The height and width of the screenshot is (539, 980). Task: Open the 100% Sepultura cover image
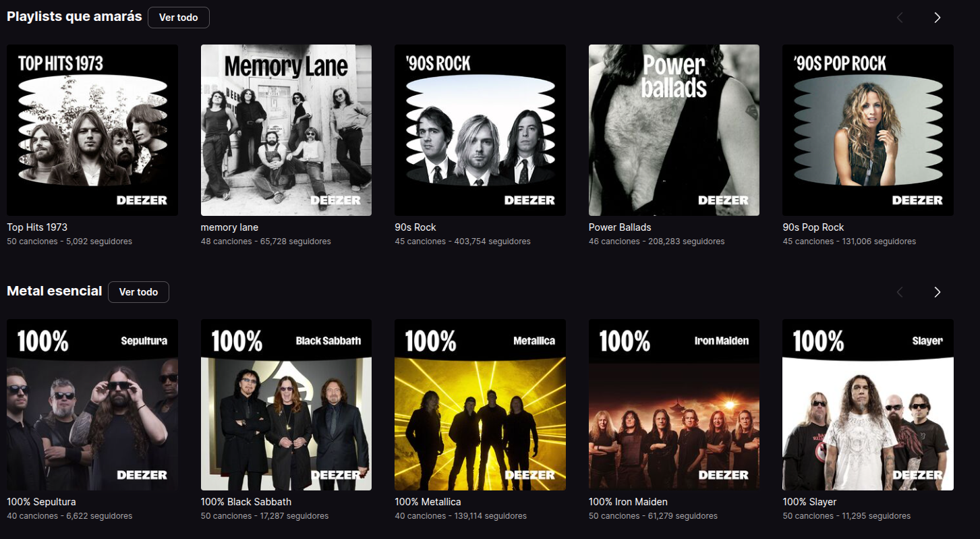click(92, 405)
